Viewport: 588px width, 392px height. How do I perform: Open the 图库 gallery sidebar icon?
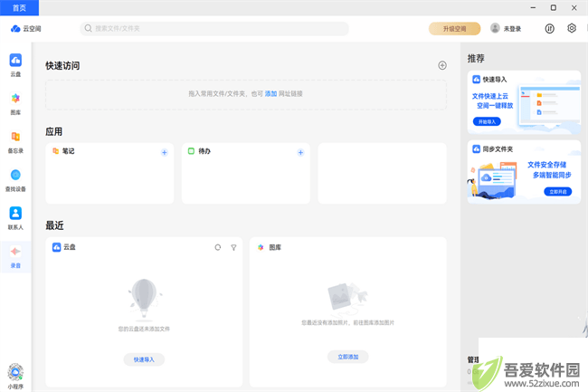point(15,99)
